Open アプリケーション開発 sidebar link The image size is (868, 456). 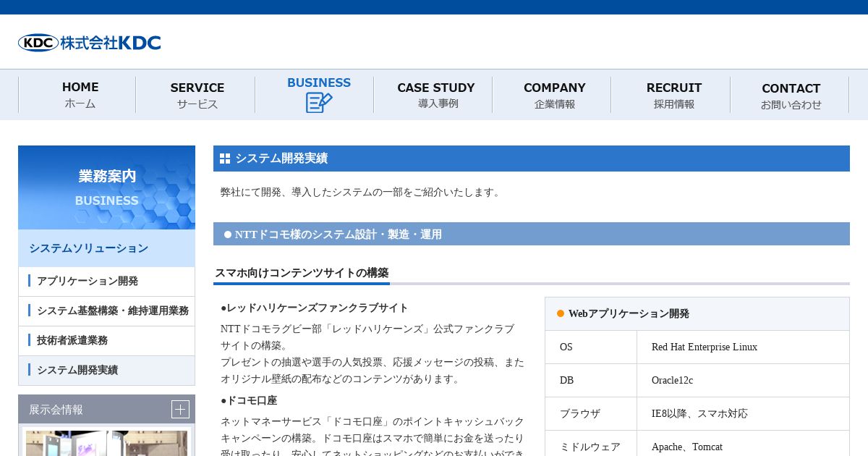click(106, 281)
